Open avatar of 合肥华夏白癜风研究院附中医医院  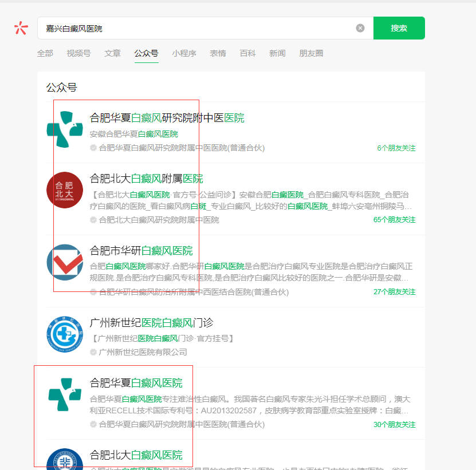65,129
